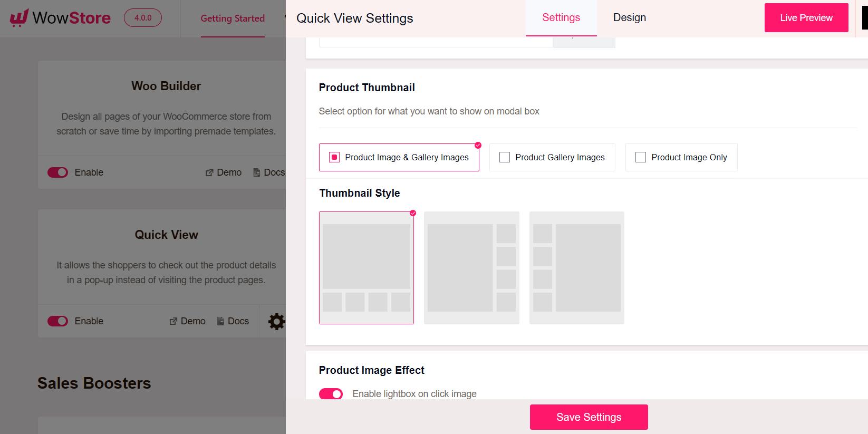868x434 pixels.
Task: Check the Product Gallery Images option
Action: coord(504,157)
